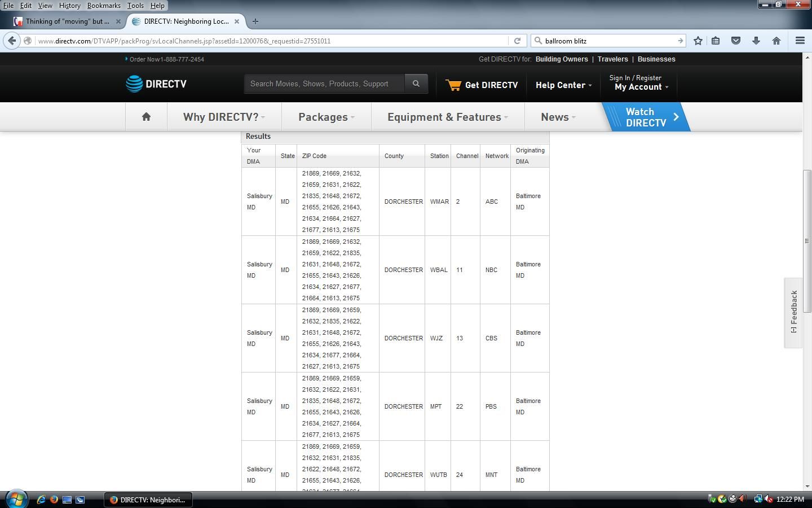
Task: Click the DIRECTV taskbar window button
Action: coord(148,500)
